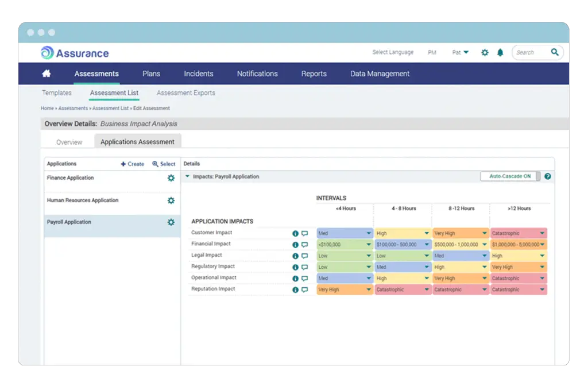
Task: Show info for Operational Impact
Action: (x=296, y=279)
